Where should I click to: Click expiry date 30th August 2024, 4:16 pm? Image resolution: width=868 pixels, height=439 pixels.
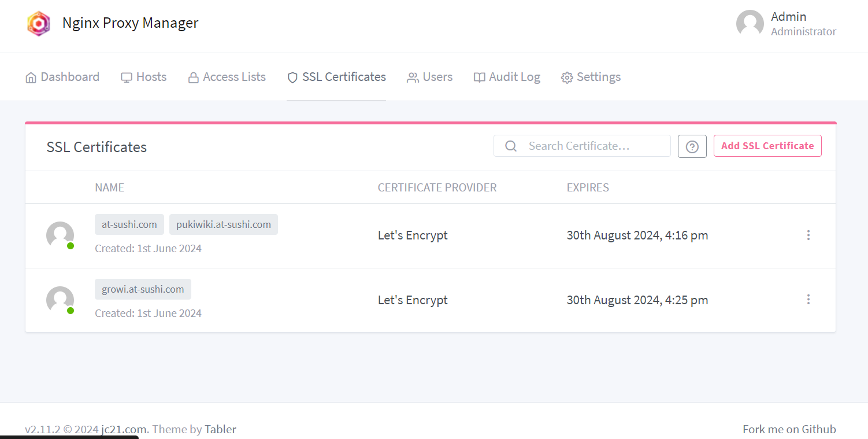click(x=637, y=235)
